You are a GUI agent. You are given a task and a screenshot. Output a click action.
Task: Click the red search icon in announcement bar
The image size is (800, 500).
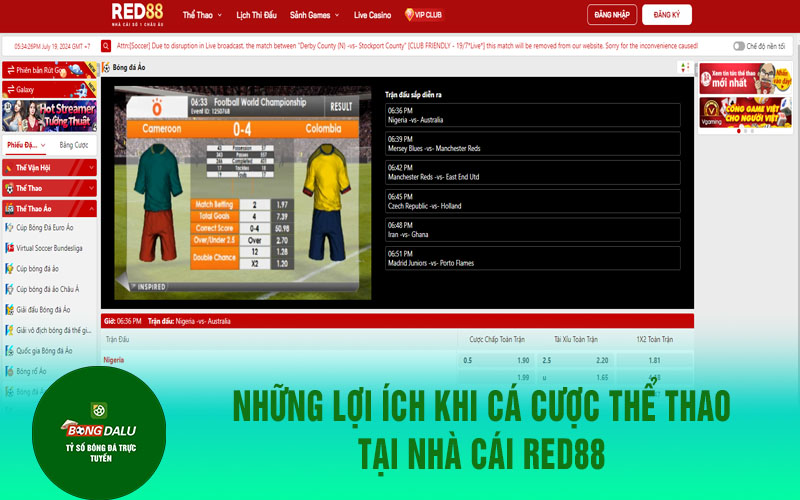click(106, 46)
